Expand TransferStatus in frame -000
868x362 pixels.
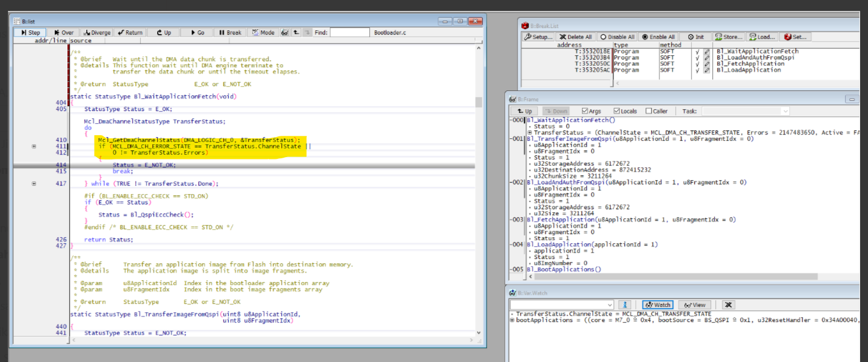(x=530, y=132)
